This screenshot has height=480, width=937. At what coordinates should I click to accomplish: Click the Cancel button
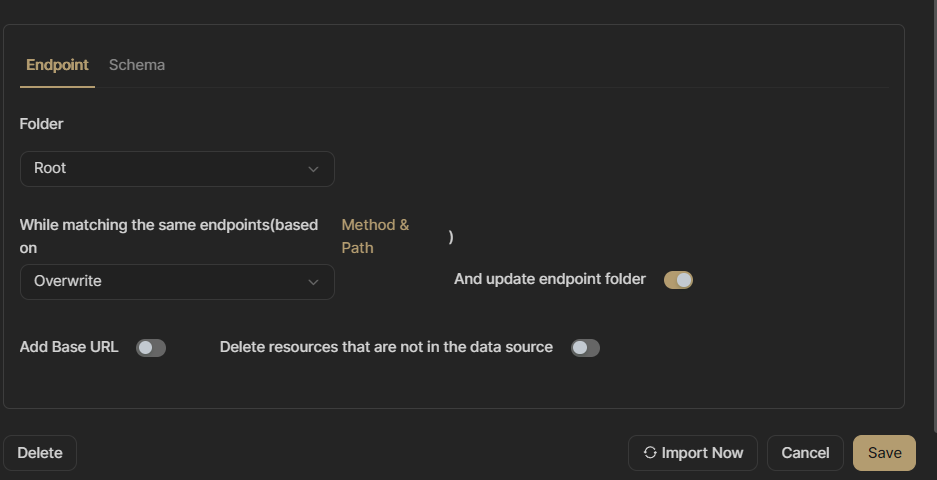tap(806, 453)
